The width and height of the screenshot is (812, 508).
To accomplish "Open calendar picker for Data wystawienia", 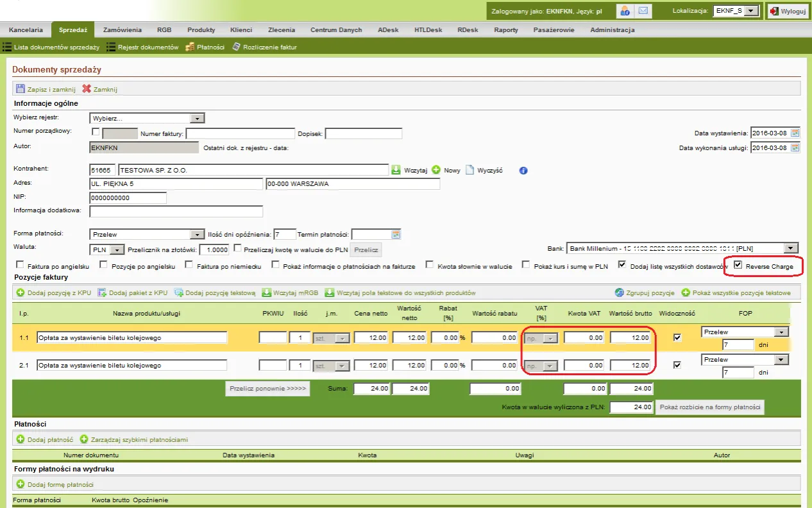I will (x=795, y=133).
